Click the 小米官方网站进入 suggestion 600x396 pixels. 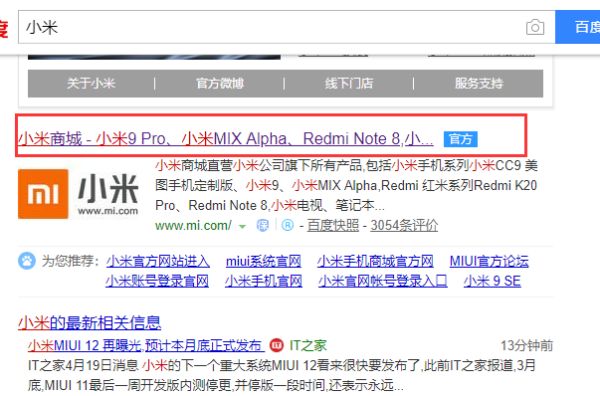point(158,261)
